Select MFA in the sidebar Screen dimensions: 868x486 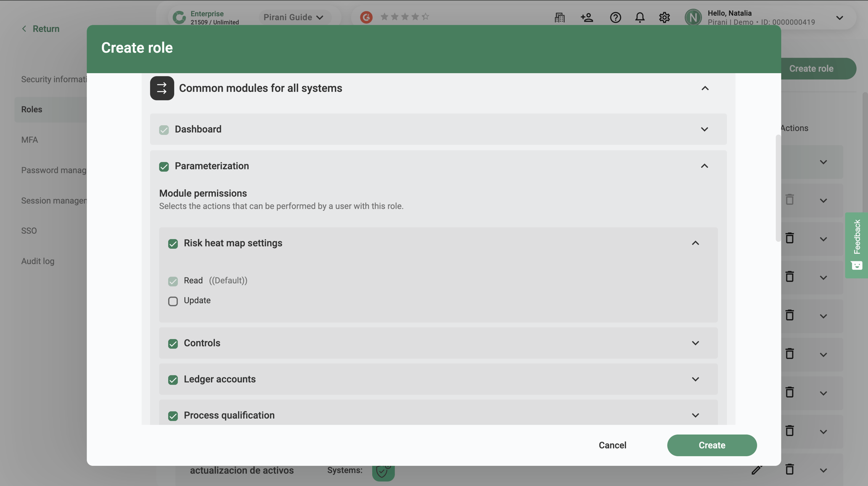[29, 140]
